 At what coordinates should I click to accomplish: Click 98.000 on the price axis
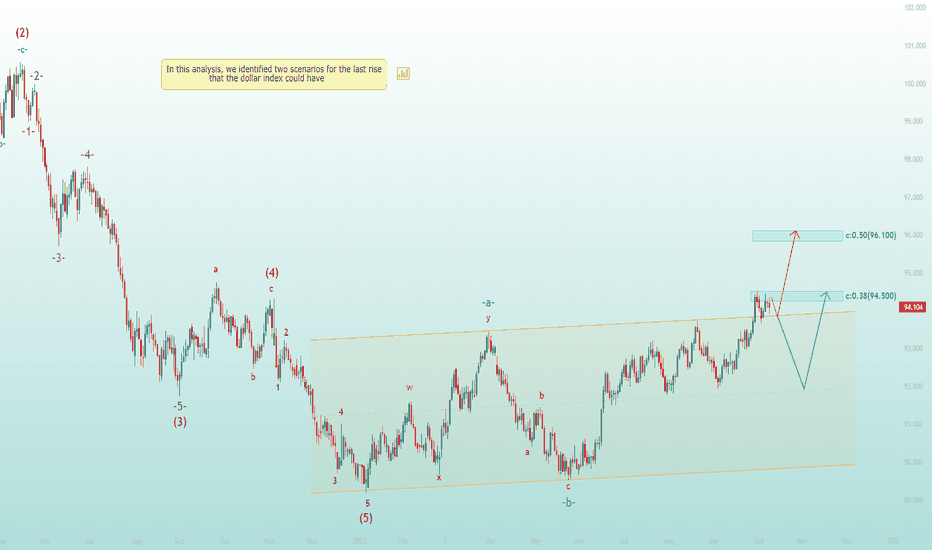point(914,159)
